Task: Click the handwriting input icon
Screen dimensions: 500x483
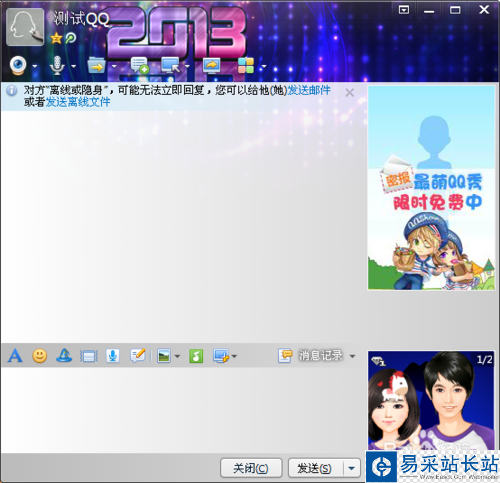Action: click(x=138, y=356)
